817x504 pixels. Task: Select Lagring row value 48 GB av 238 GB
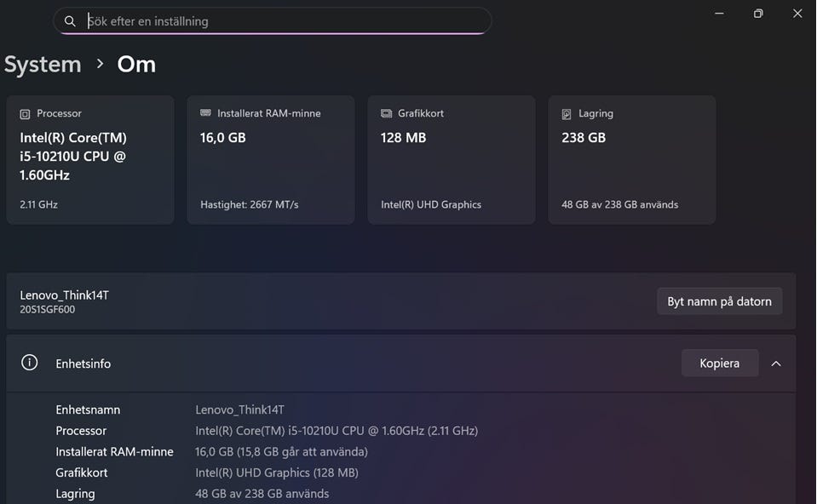pos(262,494)
